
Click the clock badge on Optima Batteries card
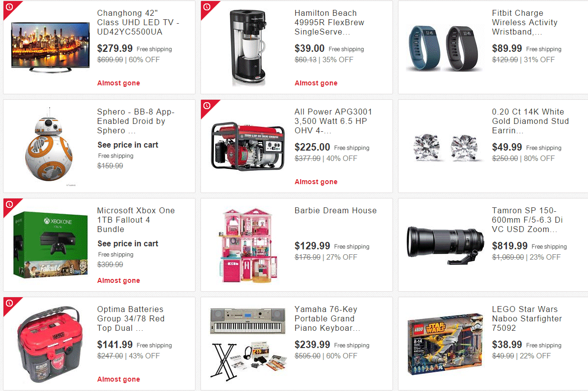coord(9,303)
